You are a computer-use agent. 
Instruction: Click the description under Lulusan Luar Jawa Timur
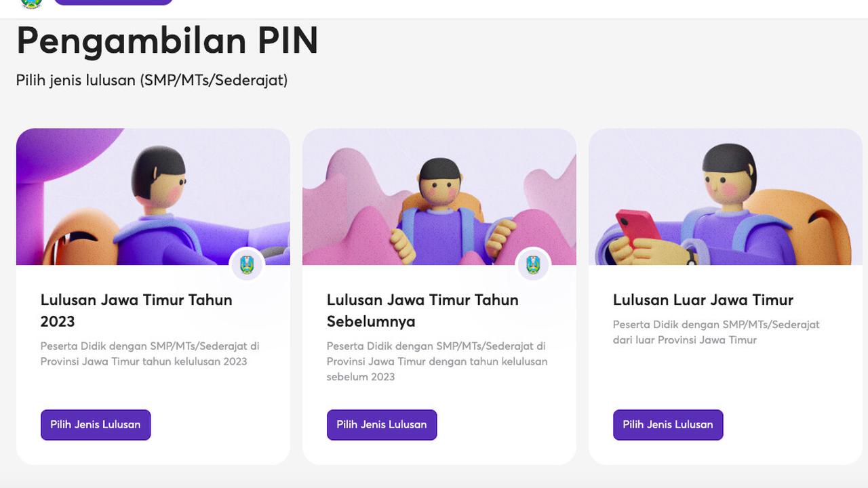click(715, 332)
